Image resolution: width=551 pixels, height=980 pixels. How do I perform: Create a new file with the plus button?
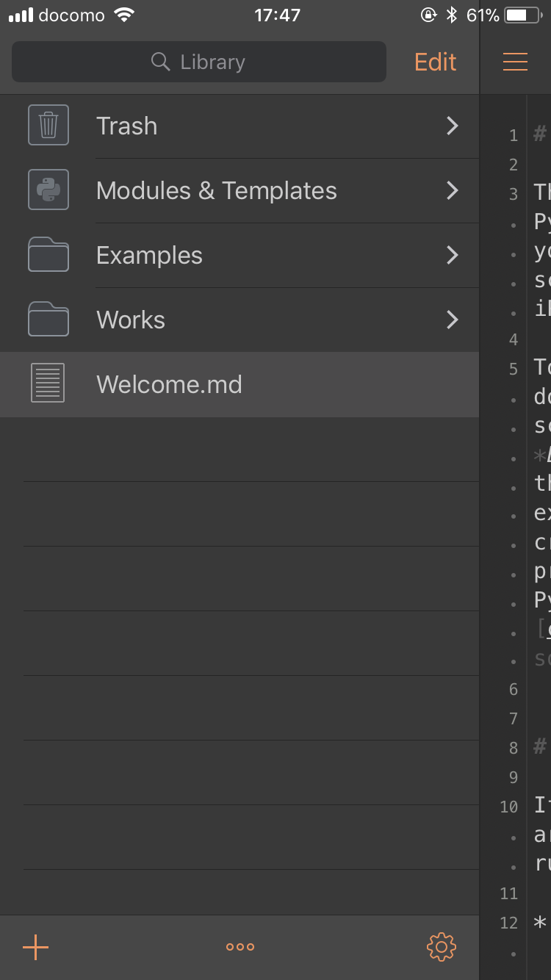click(x=35, y=947)
